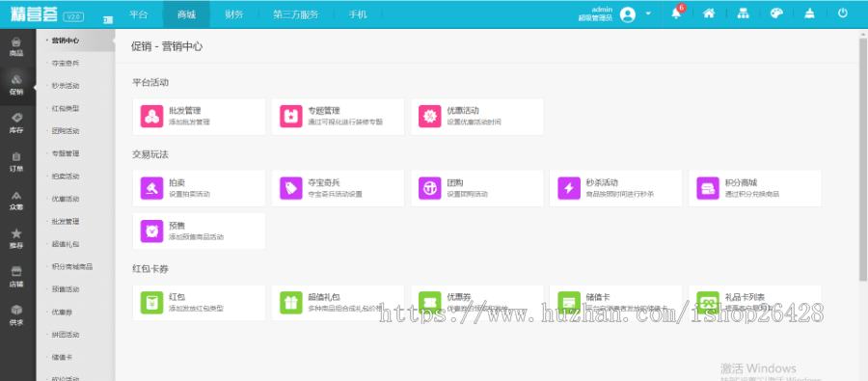
Task: Open the pink 优惠活动 card icon
Action: (x=430, y=117)
